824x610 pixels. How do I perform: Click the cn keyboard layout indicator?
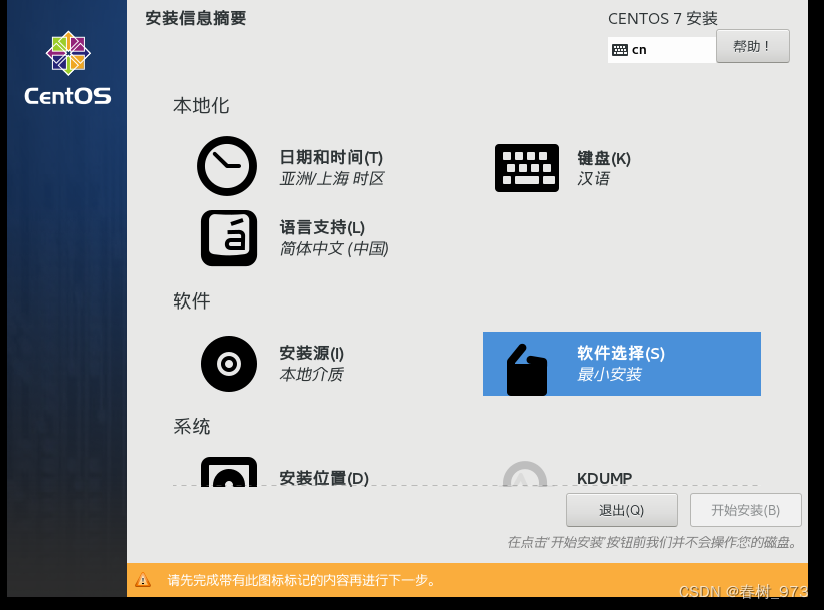pos(662,50)
